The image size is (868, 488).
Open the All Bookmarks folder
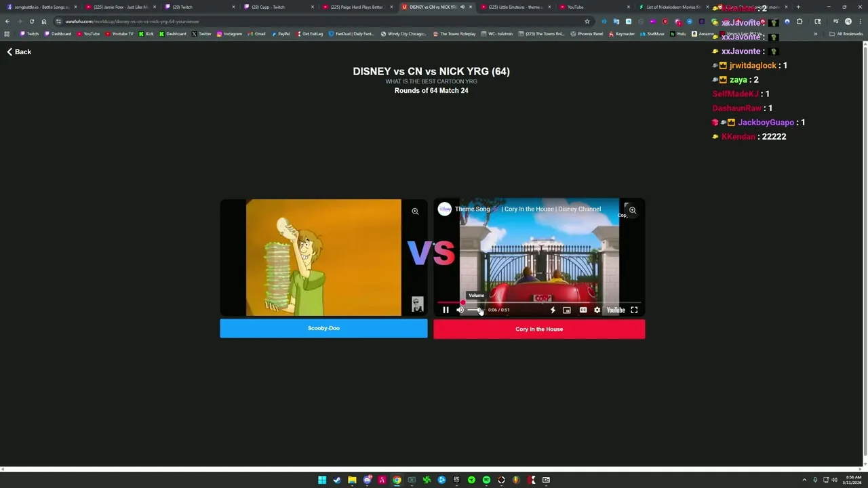click(846, 34)
